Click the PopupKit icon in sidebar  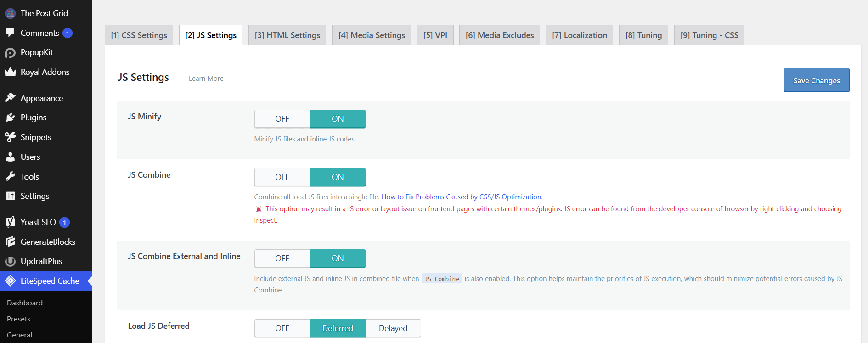10,53
